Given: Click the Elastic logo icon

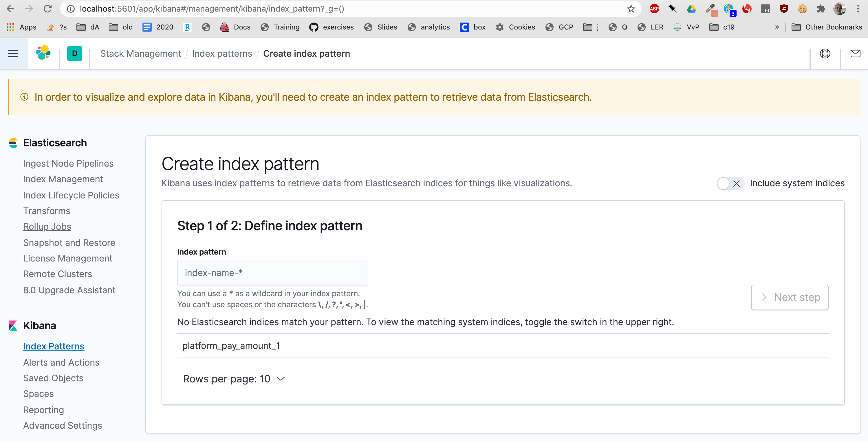Looking at the screenshot, I should (43, 53).
